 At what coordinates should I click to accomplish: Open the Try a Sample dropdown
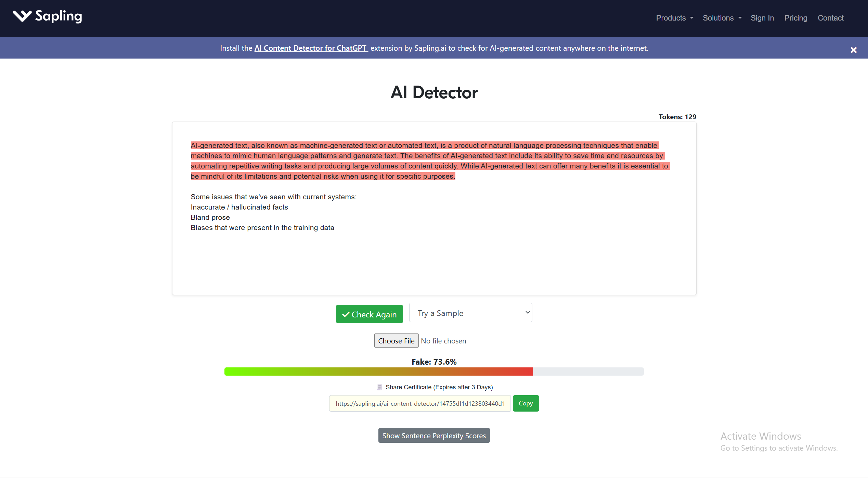click(x=470, y=313)
